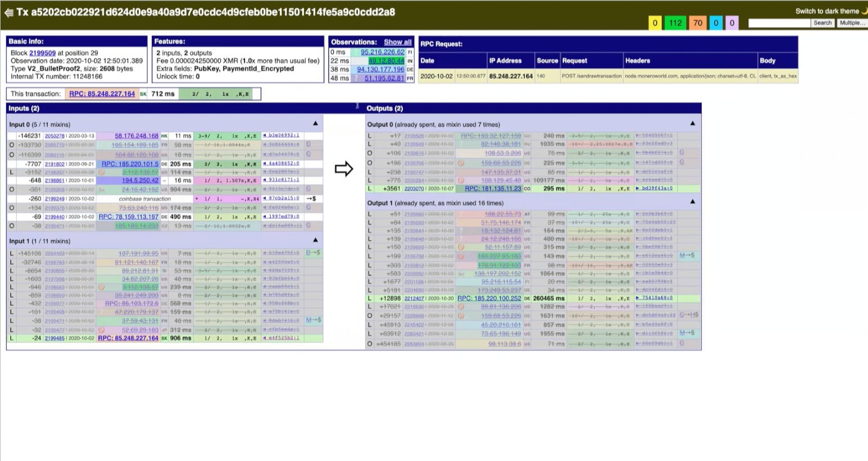Collapse Input 0 section with triangle
This screenshot has height=461, width=868.
[315, 124]
